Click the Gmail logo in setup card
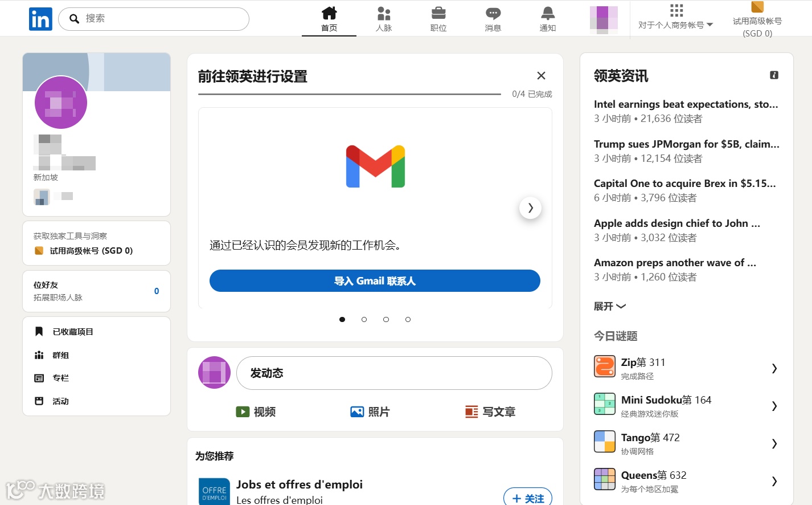The width and height of the screenshot is (812, 505). 376,166
